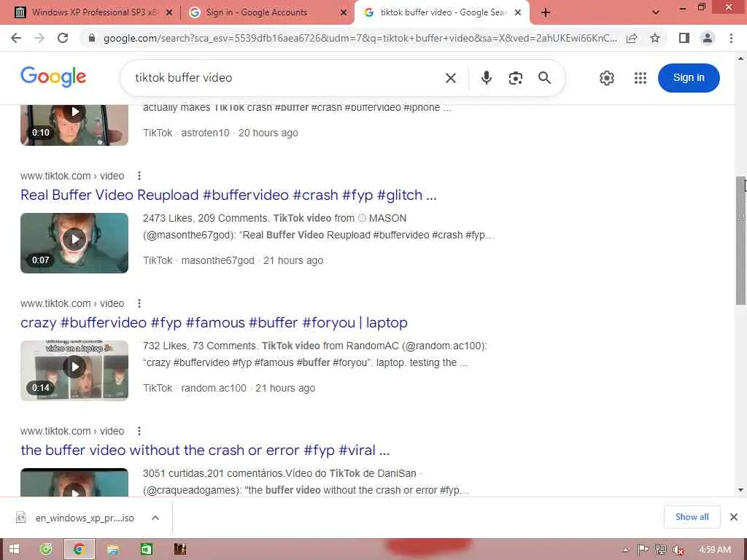Click the 'TikTok · masonthe67god · 21 hours ago' text
This screenshot has height=560, width=747.
coord(233,260)
